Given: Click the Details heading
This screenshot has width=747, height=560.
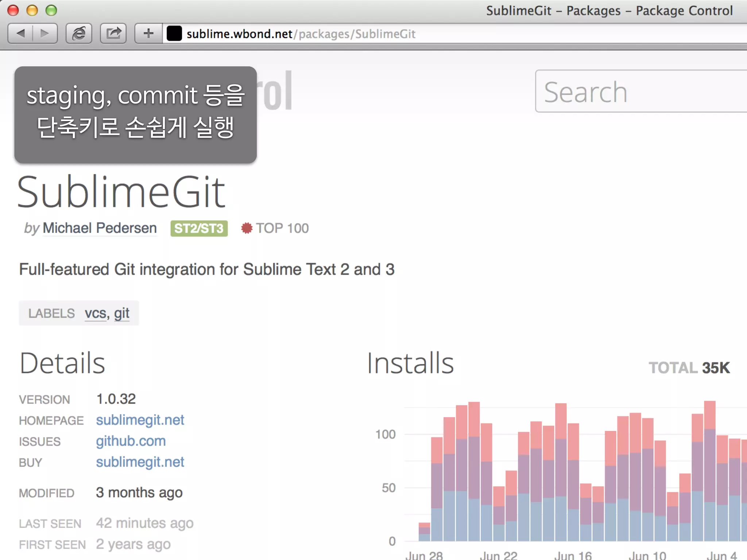Looking at the screenshot, I should pos(62,363).
